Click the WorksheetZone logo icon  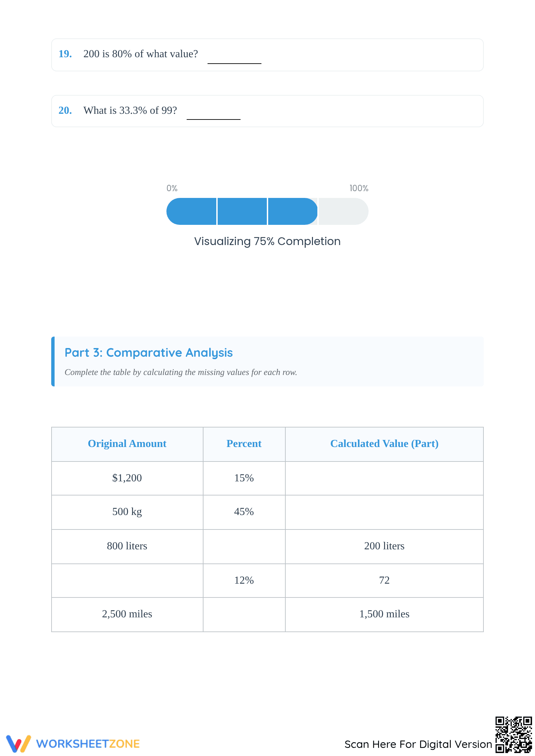19,744
